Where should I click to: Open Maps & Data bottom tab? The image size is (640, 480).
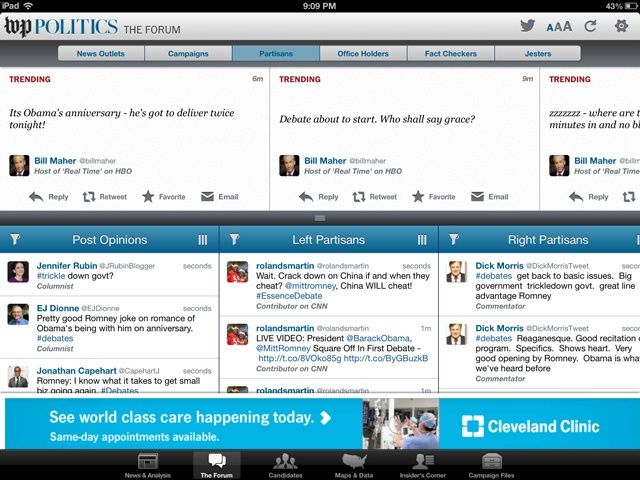[354, 466]
